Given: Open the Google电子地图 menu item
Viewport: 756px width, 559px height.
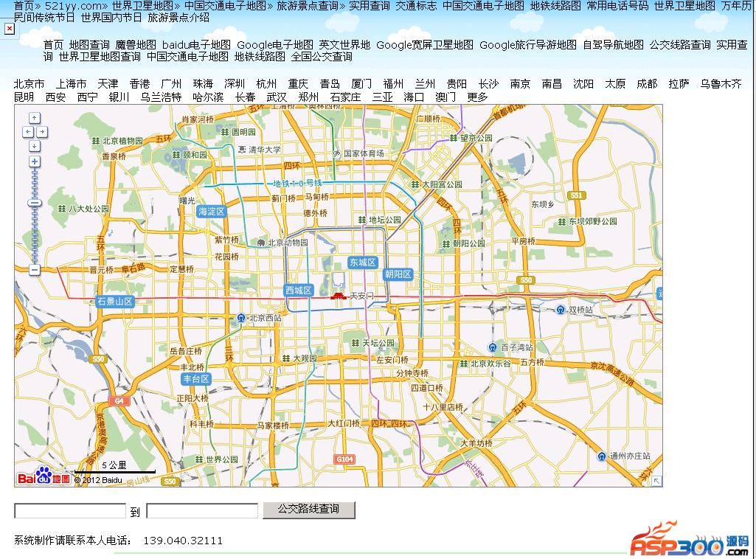Looking at the screenshot, I should click(x=275, y=45).
